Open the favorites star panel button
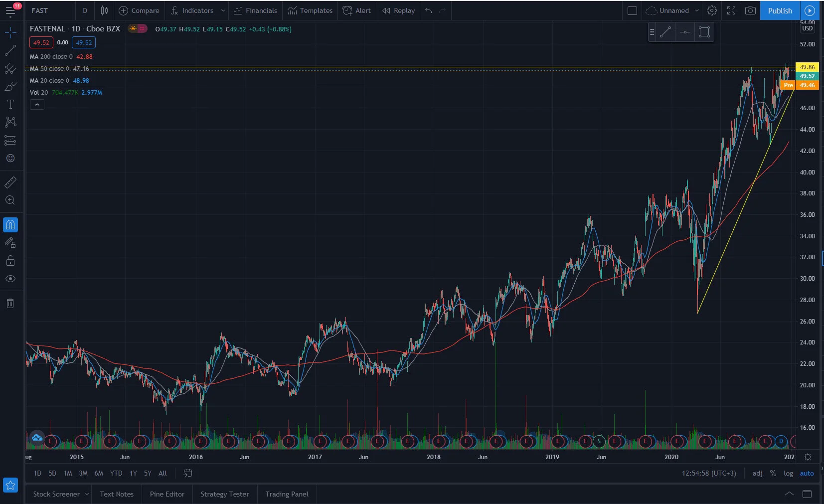The width and height of the screenshot is (824, 504). point(10,485)
